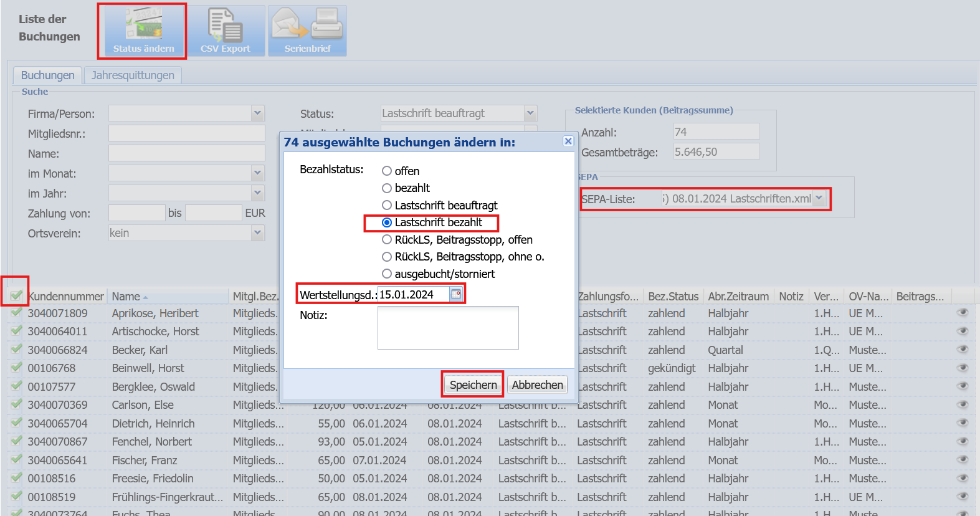Select RückLS, Beitragsstopp, ohne o. option
980x516 pixels.
(387, 257)
